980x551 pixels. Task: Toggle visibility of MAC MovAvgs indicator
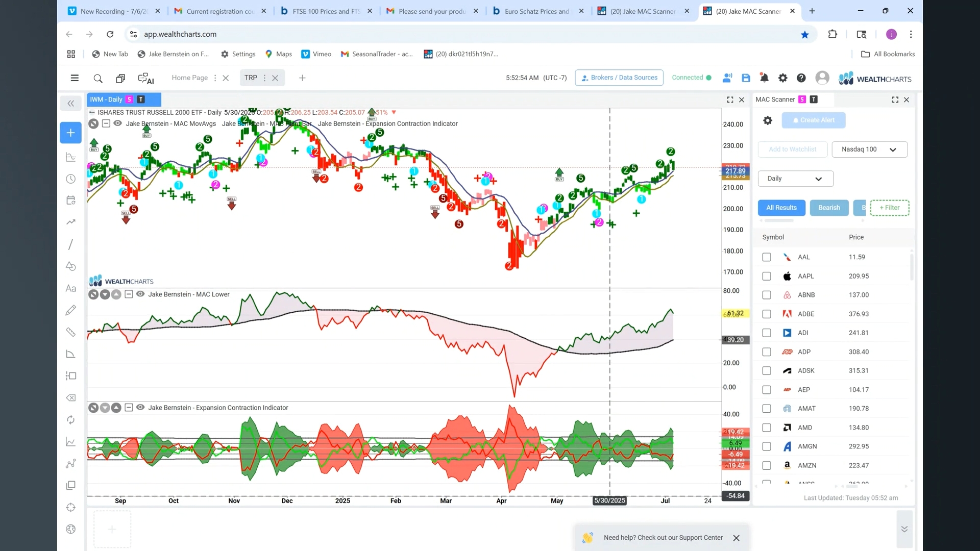click(x=117, y=123)
